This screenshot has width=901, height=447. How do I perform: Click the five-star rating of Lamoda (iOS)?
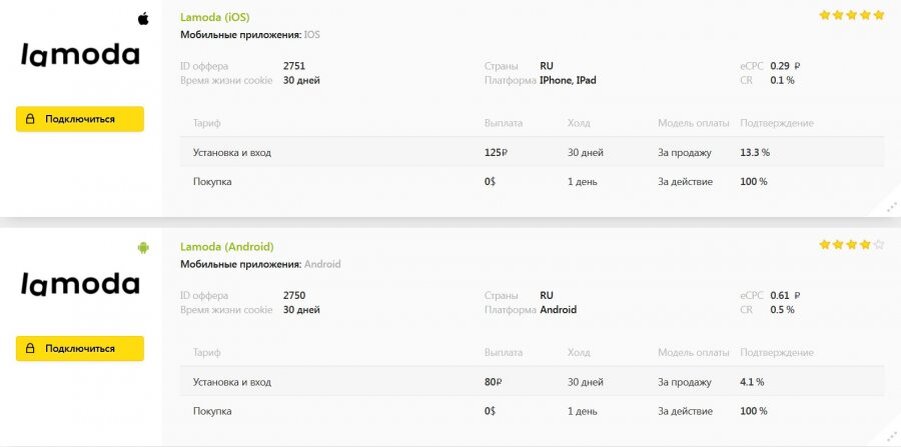click(851, 15)
